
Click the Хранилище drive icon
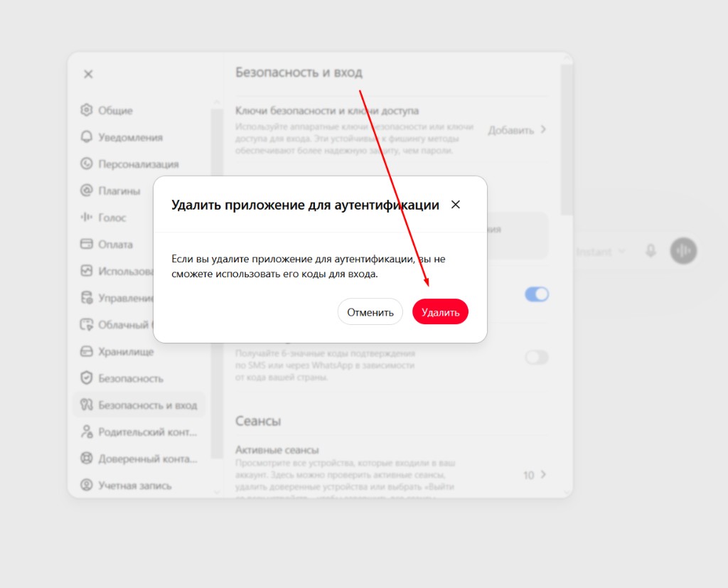pyautogui.click(x=86, y=351)
